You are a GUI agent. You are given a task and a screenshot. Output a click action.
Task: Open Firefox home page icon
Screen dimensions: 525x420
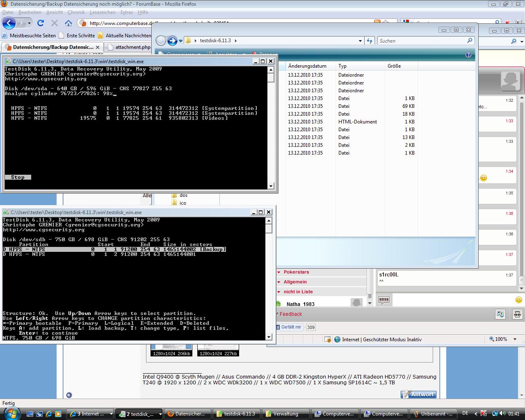(68, 23)
